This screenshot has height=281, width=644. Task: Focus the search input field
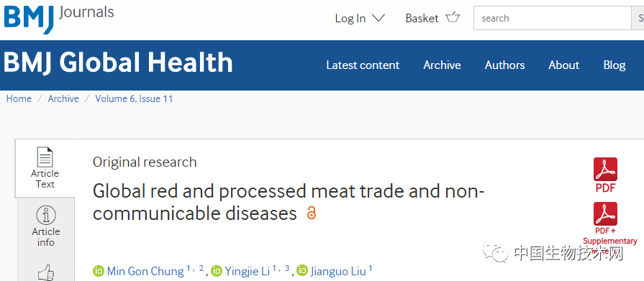click(553, 18)
